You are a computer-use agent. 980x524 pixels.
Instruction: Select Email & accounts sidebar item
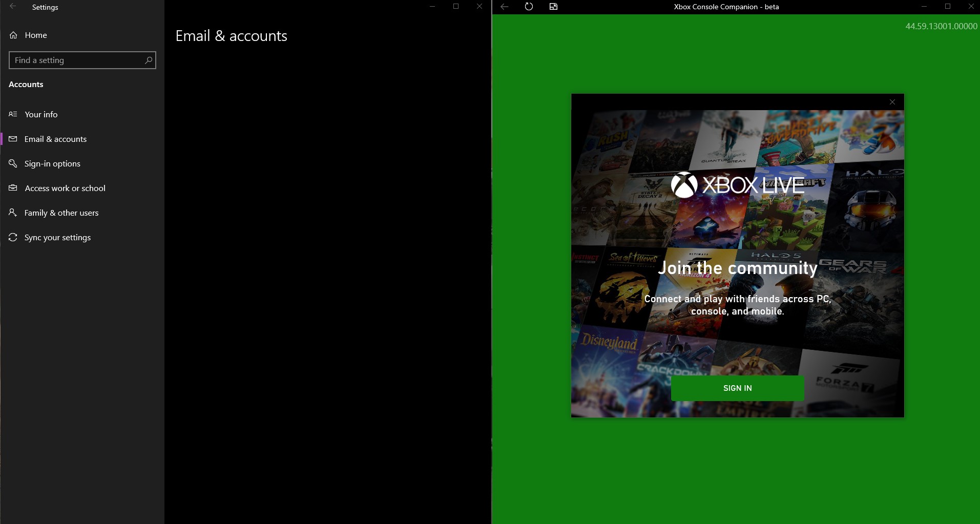pyautogui.click(x=82, y=139)
